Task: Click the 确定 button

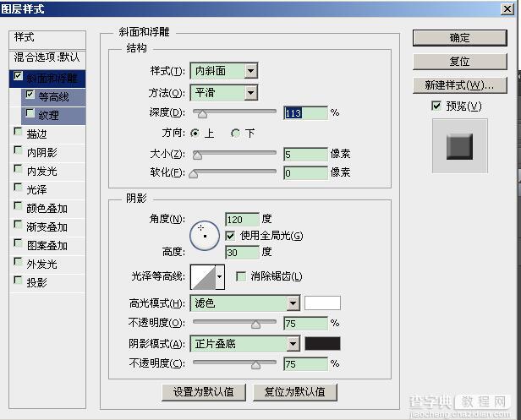Action: pos(460,38)
